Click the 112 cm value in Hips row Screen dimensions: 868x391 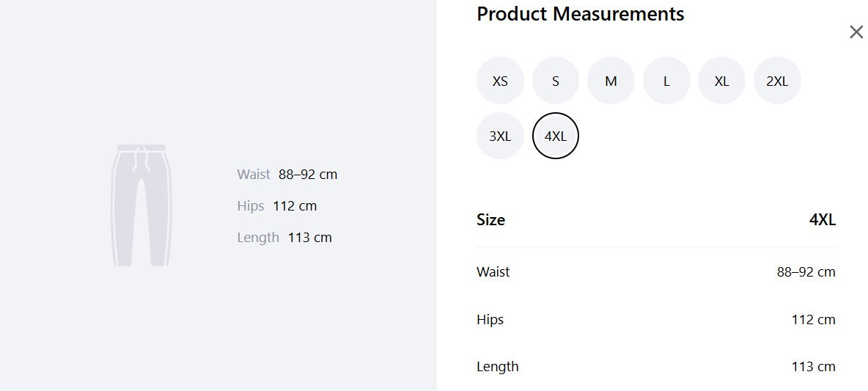813,320
